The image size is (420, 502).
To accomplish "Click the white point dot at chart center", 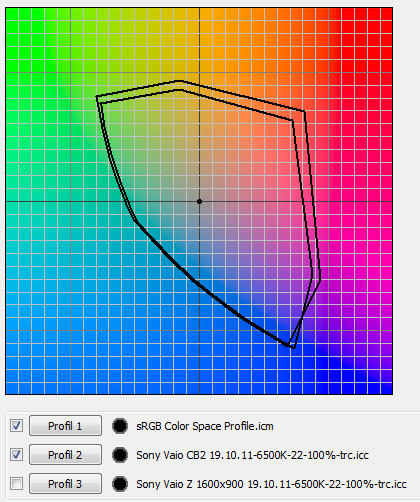I will point(199,201).
